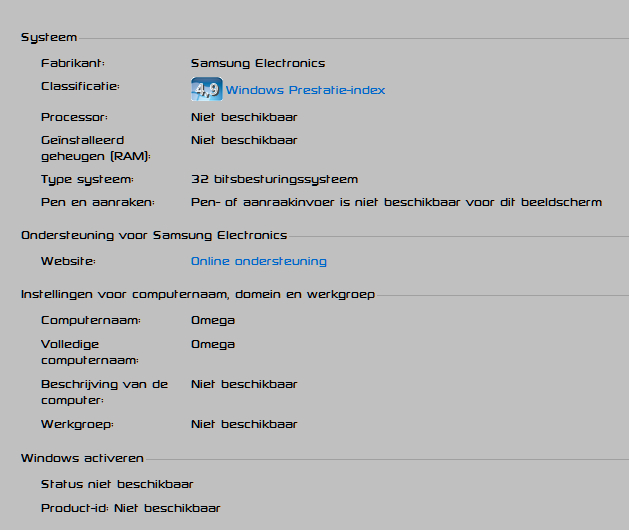Click the Geïnstalleerd geheugen (RAM) label
629x530 pixels.
coord(96,148)
